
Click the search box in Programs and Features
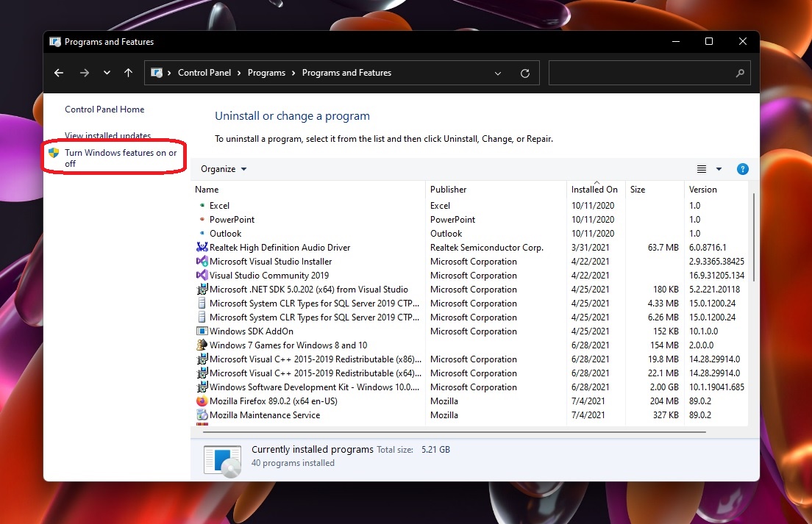tap(649, 73)
